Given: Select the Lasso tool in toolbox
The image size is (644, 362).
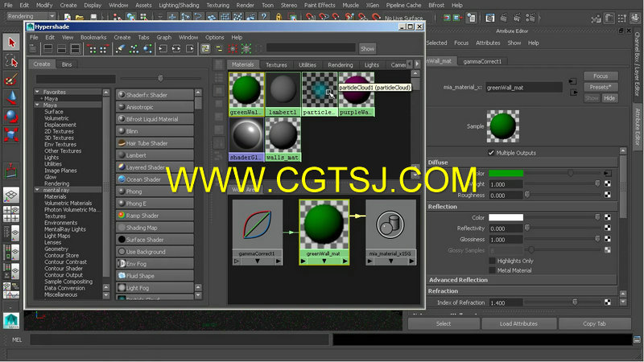Looking at the screenshot, I should point(11,61).
